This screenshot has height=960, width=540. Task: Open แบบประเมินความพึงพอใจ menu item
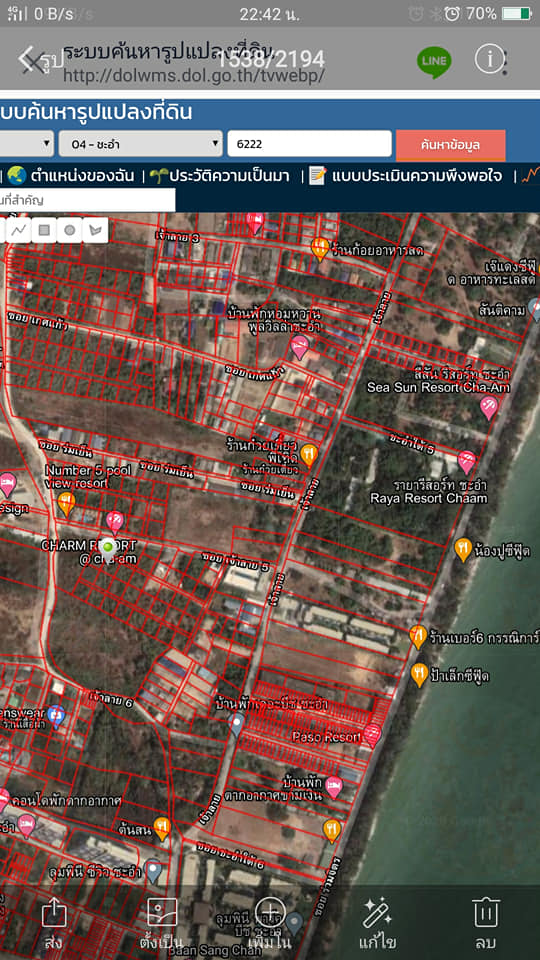point(416,176)
